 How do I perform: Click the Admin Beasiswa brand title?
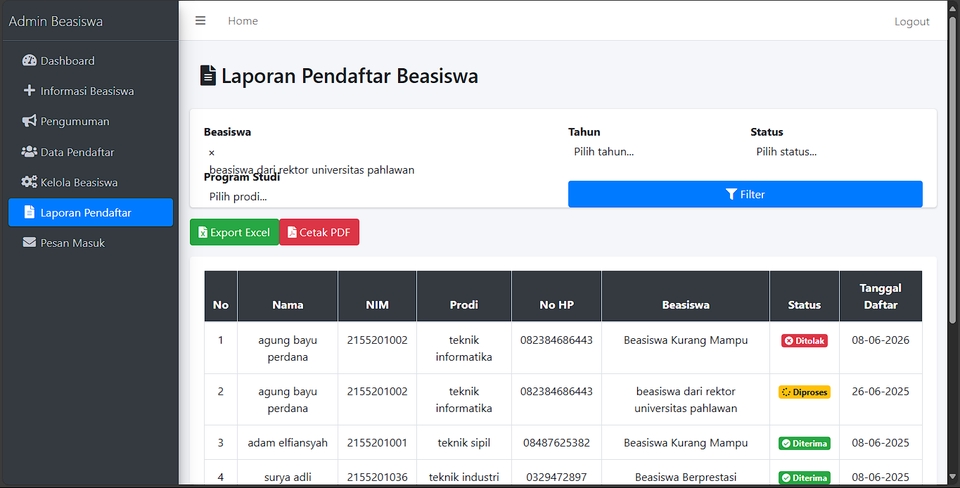coord(56,21)
